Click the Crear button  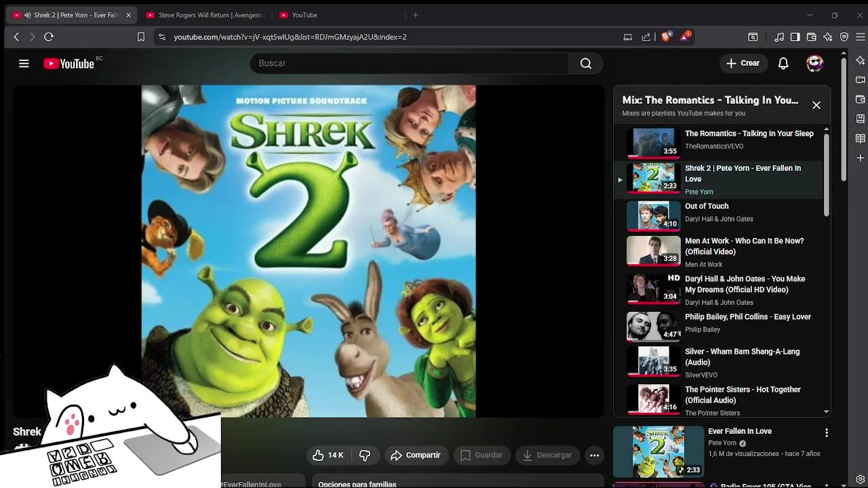tap(743, 63)
